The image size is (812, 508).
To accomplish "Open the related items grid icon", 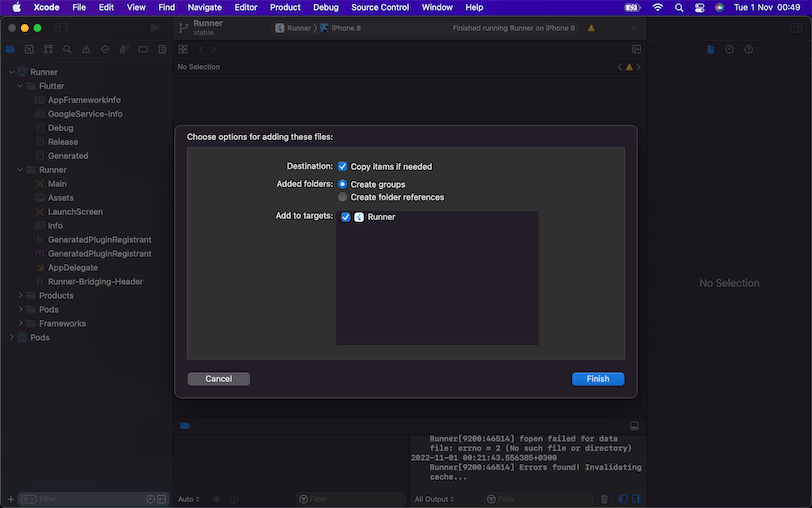I will 183,49.
